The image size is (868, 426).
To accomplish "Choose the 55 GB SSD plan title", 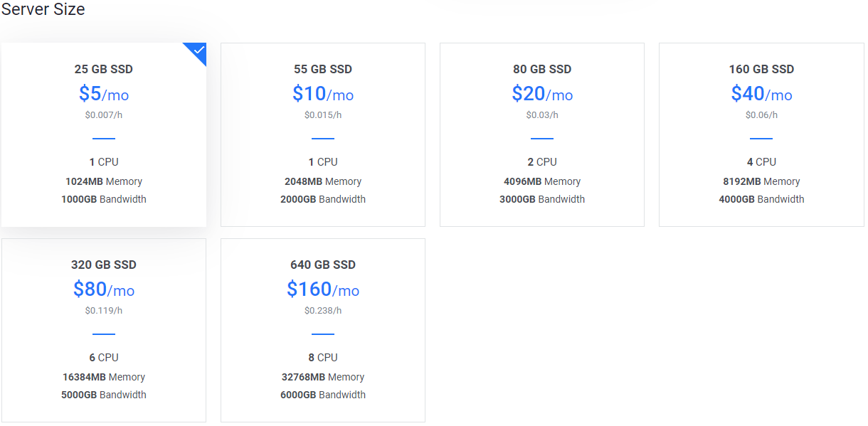I will click(323, 69).
